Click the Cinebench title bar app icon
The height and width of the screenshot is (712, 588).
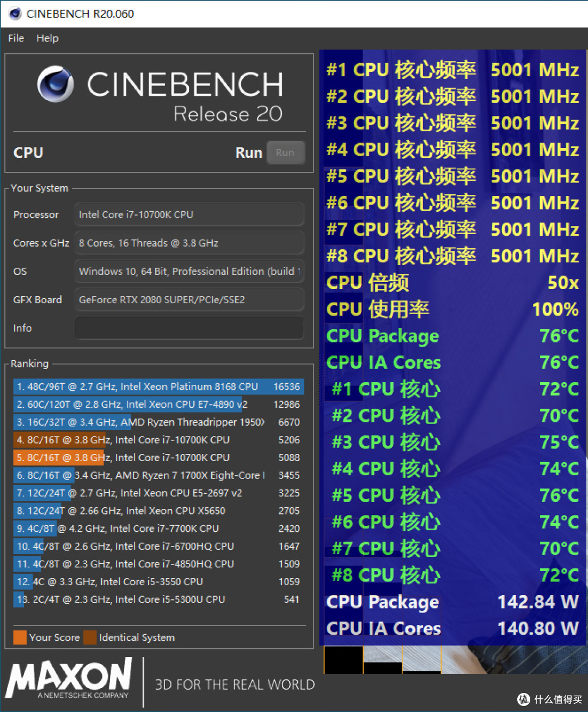point(15,14)
